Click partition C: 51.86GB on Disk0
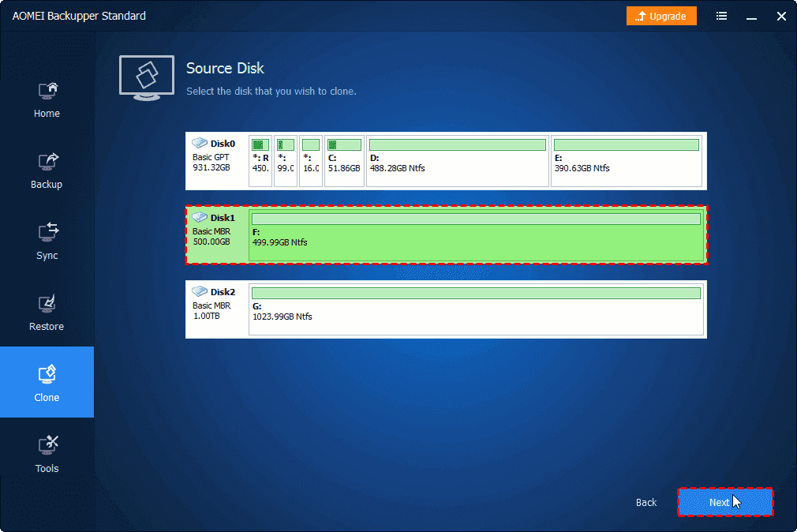 (344, 161)
